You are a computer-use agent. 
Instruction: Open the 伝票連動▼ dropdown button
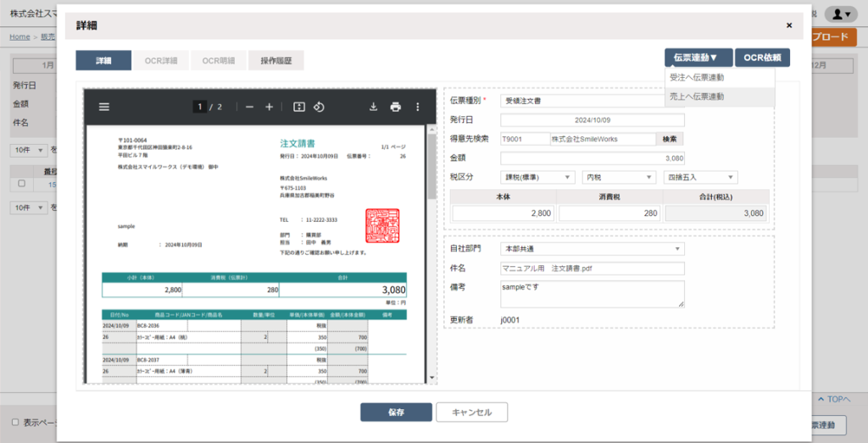[x=699, y=58]
